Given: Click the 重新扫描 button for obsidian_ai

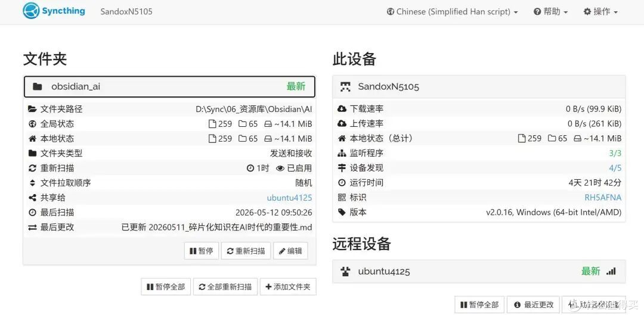Looking at the screenshot, I should [246, 251].
